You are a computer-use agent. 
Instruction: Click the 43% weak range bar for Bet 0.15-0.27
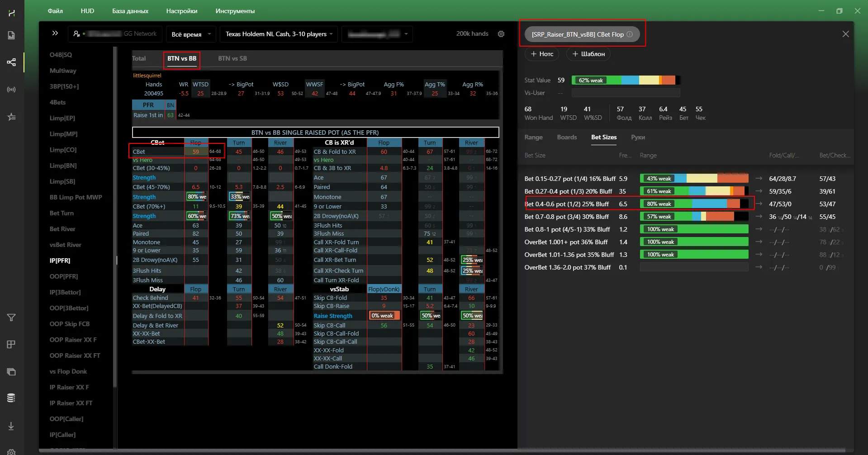click(x=694, y=179)
